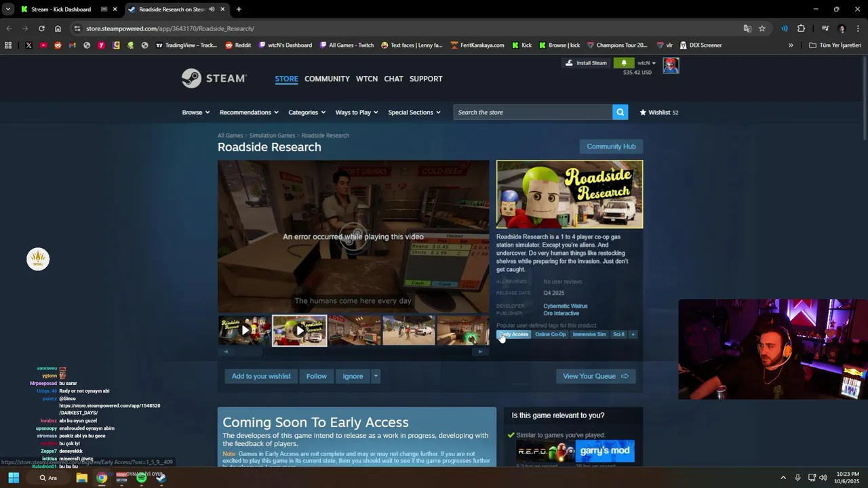Screen dimensions: 868x488
Task: Mute the Roadside Research tab audio icon
Action: pyautogui.click(x=212, y=9)
